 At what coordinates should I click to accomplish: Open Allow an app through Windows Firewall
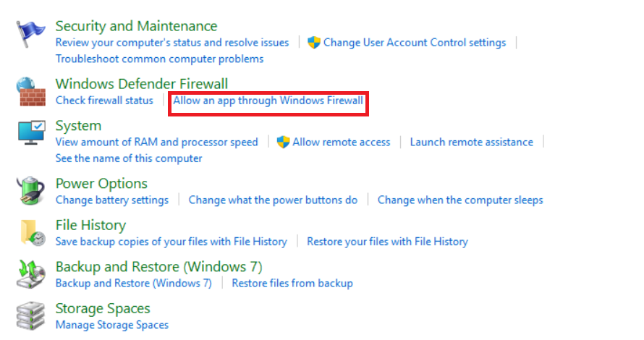[x=268, y=101]
